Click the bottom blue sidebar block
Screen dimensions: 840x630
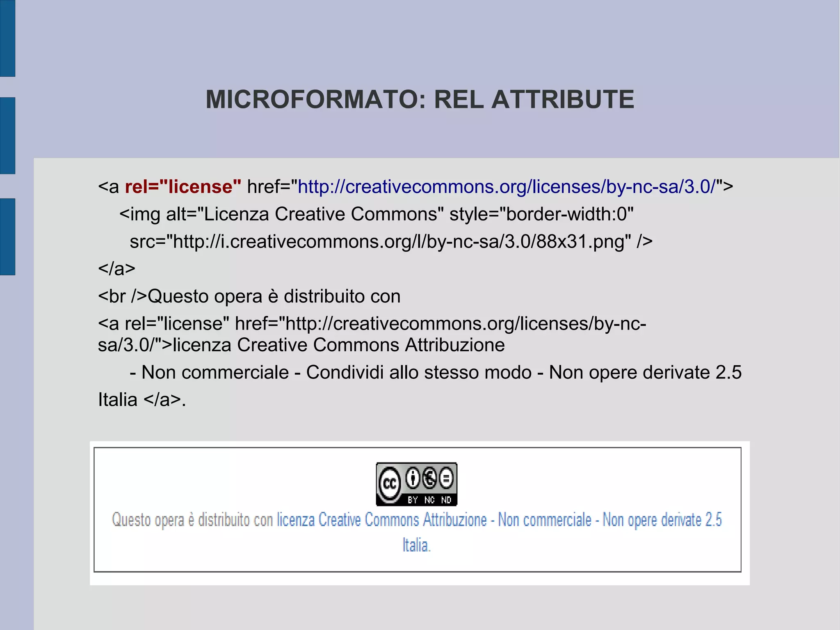tap(7, 236)
